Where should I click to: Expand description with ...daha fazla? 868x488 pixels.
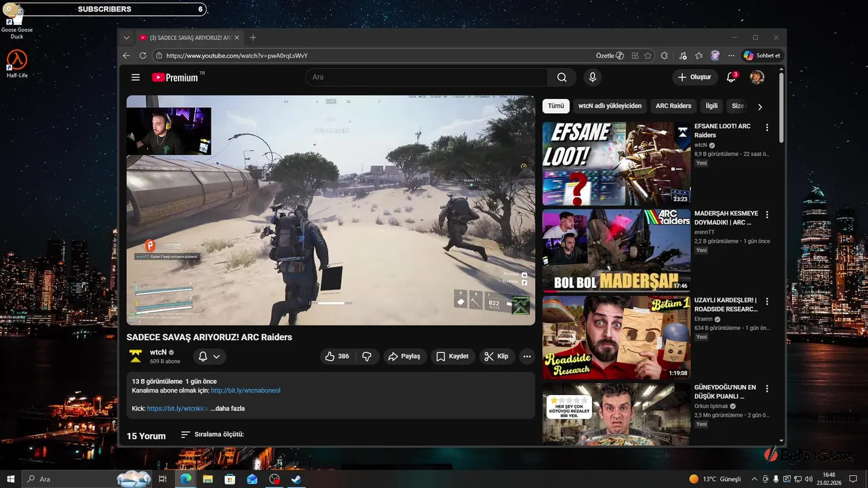(227, 409)
